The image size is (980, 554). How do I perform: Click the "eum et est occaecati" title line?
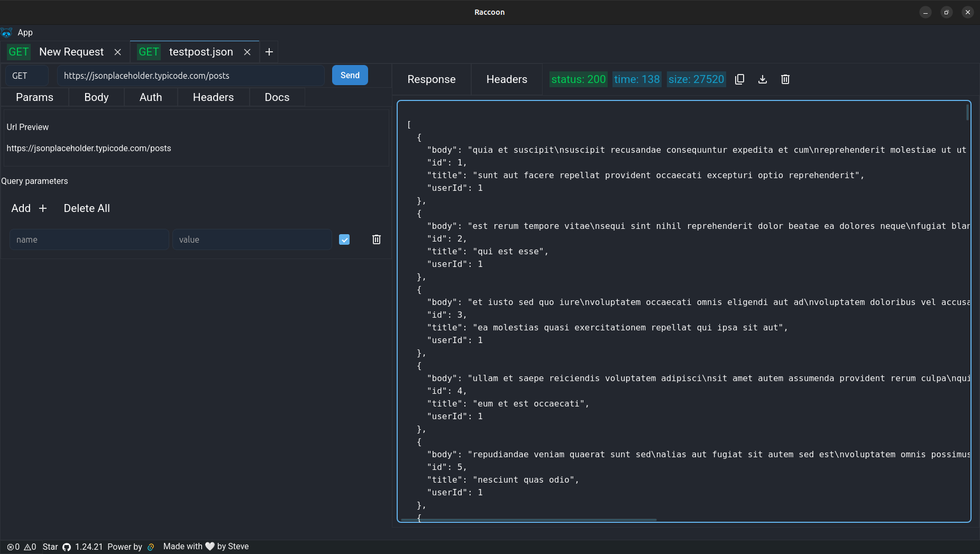[x=508, y=403]
